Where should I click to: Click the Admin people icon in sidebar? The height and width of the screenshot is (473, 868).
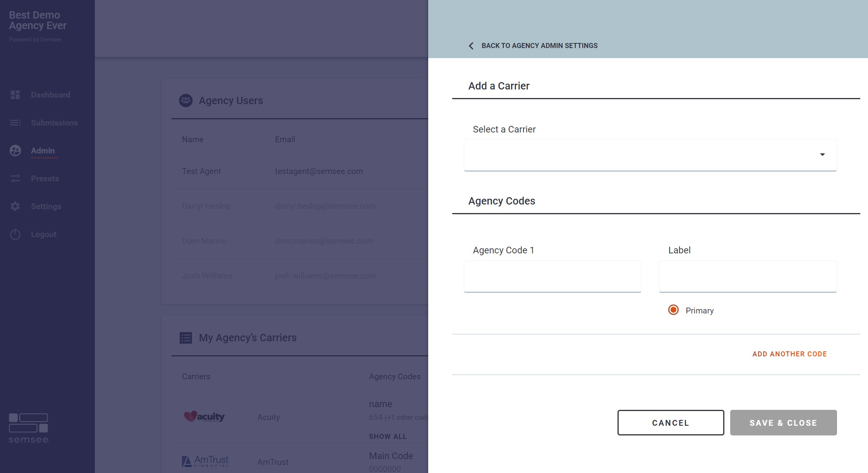click(x=15, y=151)
